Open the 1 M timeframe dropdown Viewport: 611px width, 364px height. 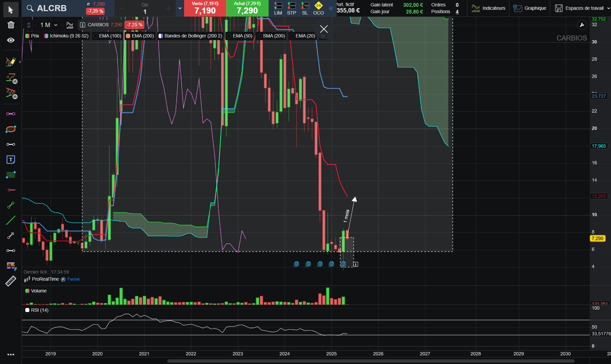click(49, 25)
